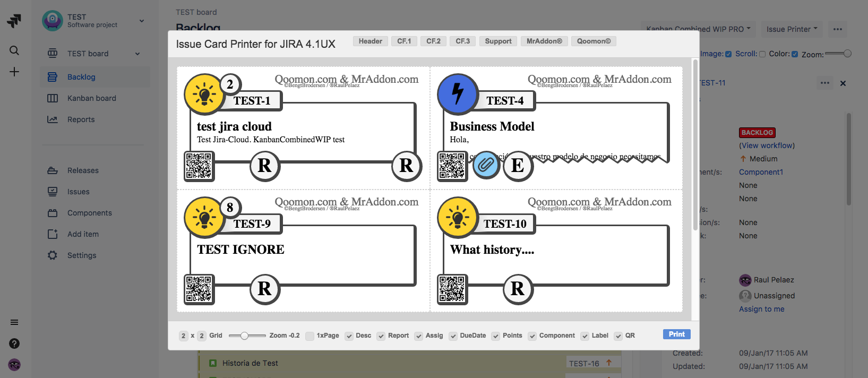
Task: Open search via magnifier icon
Action: pyautogui.click(x=14, y=50)
